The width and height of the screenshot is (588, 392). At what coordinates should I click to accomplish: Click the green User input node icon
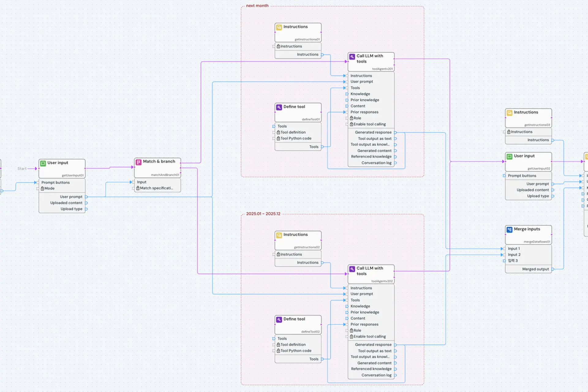(x=43, y=163)
